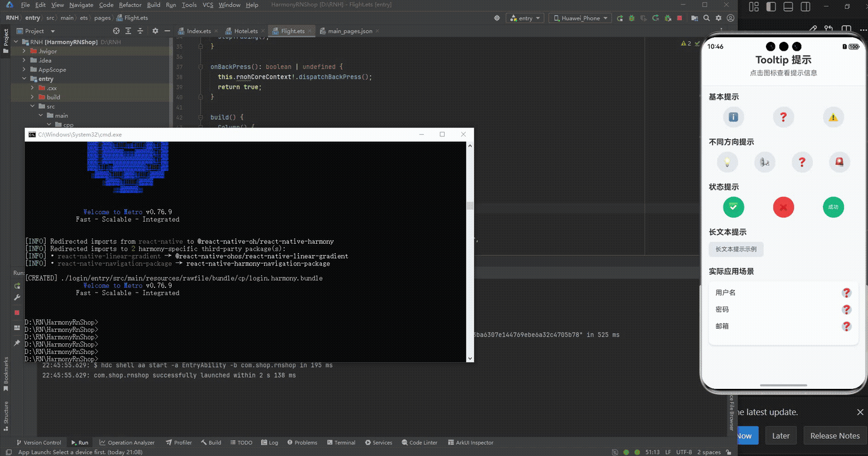Tap the red X status icon
Screen dimensions: 868x456
pos(783,207)
